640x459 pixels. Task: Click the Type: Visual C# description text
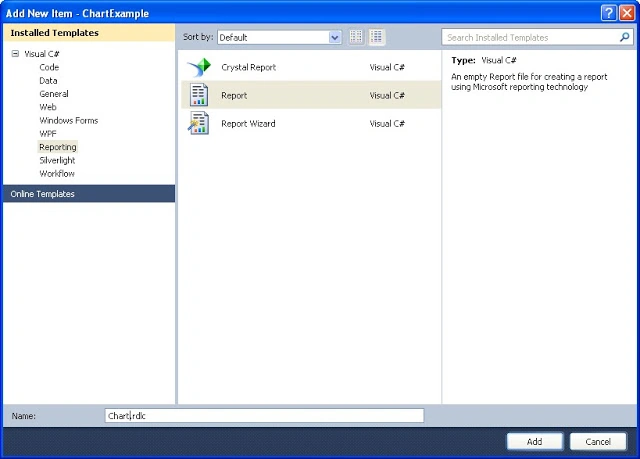(x=484, y=60)
